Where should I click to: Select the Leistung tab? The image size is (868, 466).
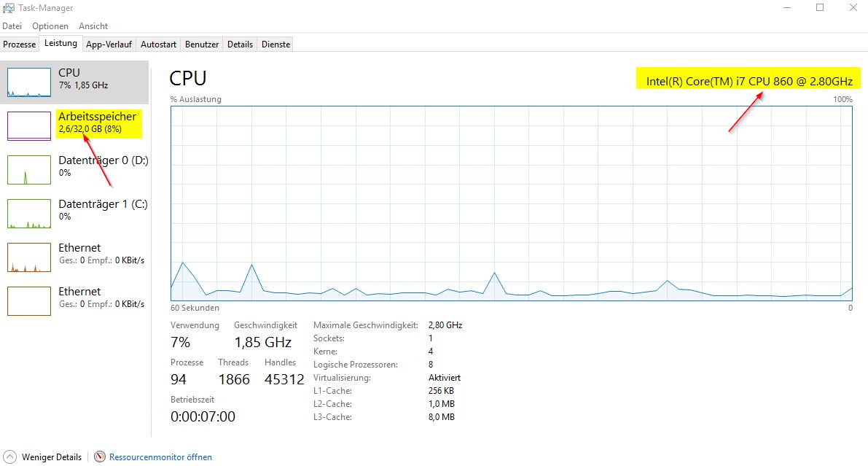tap(61, 43)
